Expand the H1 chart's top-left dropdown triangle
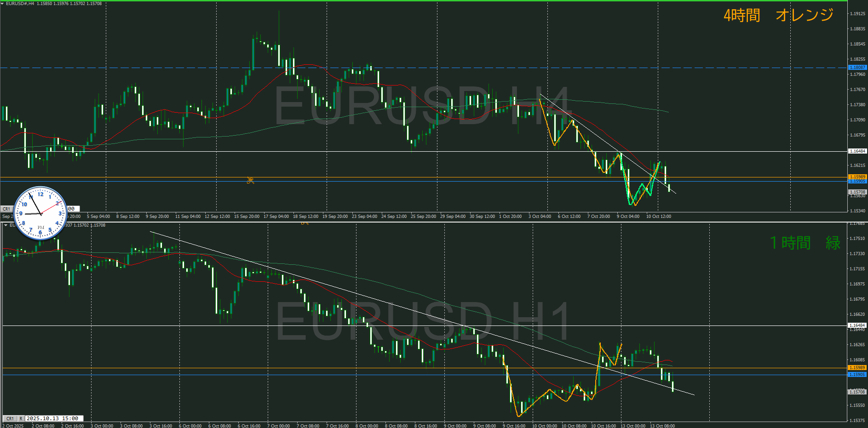Image resolution: width=868 pixels, height=428 pixels. [x=6, y=225]
